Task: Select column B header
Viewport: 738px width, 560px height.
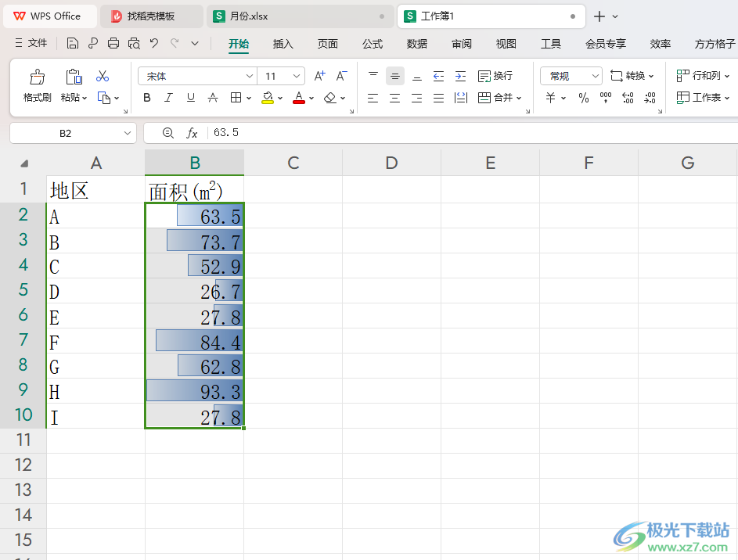Action: click(194, 163)
